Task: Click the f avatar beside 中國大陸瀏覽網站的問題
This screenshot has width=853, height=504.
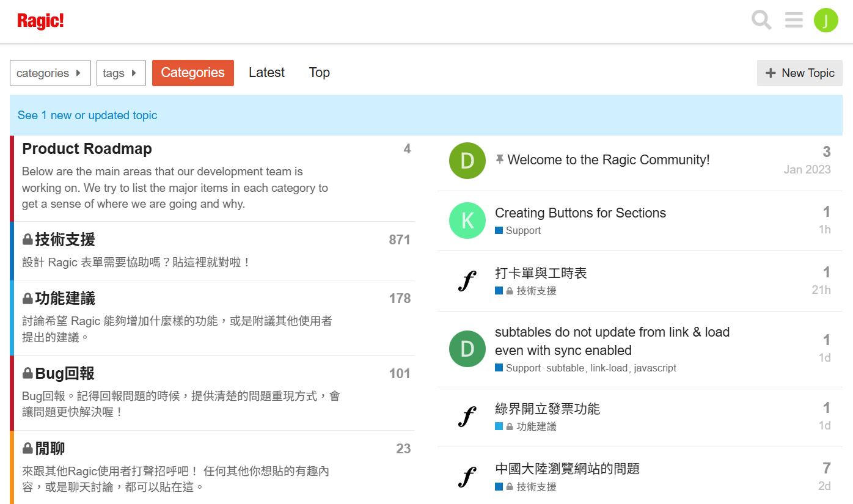Action: (467, 477)
